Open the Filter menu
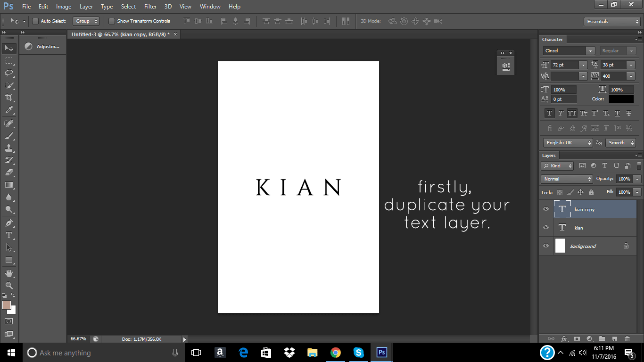 [150, 7]
